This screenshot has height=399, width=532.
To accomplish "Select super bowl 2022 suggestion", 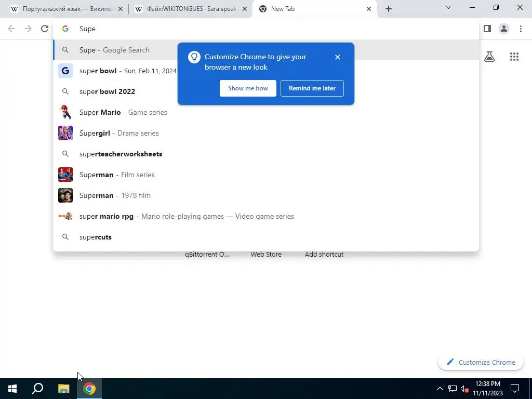I will (x=266, y=91).
